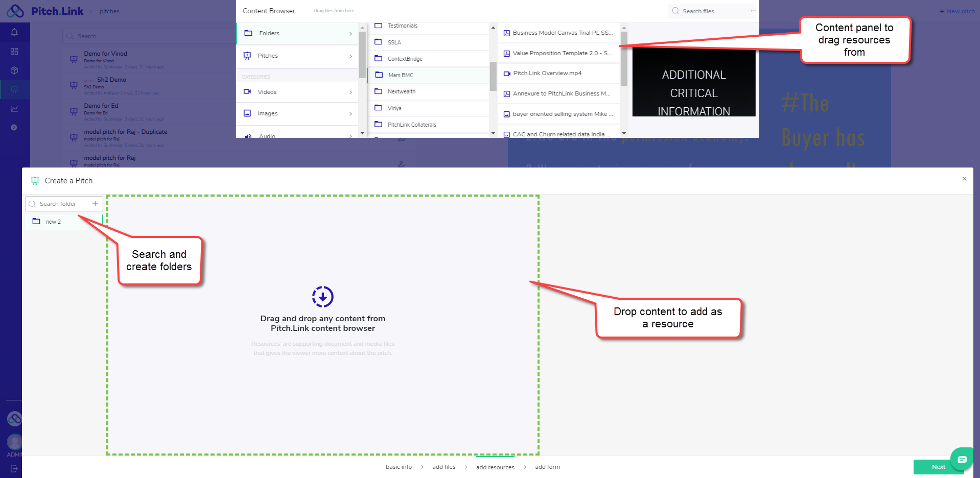Click the drag-and-drop download icon
The height and width of the screenshot is (478, 980).
pos(322,297)
